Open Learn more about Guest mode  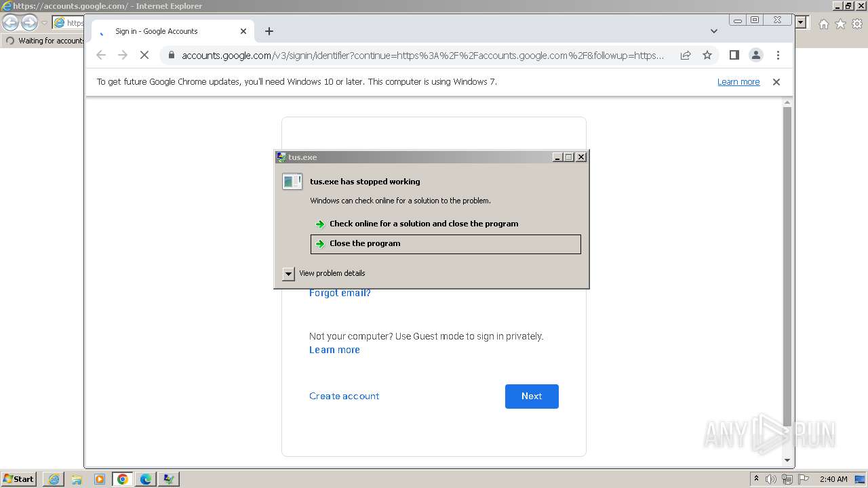334,350
